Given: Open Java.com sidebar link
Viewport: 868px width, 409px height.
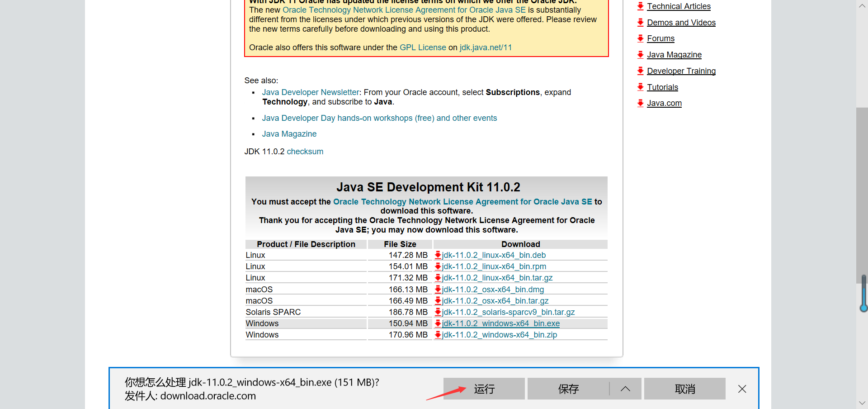Looking at the screenshot, I should tap(664, 103).
